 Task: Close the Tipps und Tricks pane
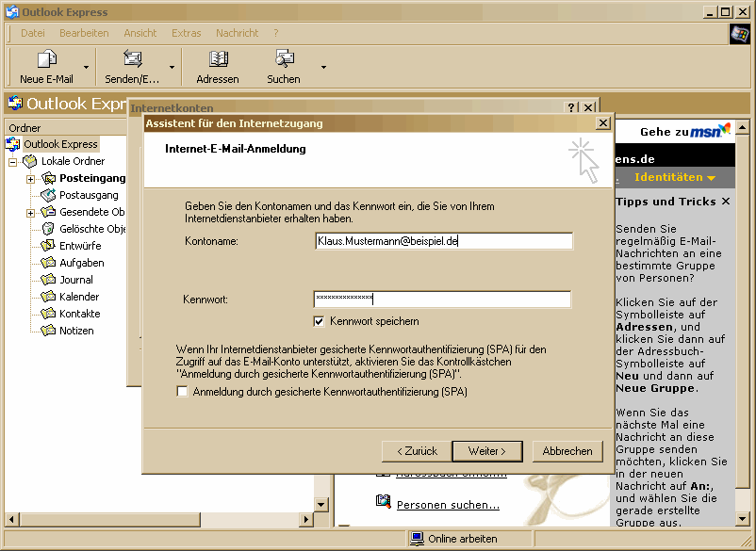click(726, 202)
